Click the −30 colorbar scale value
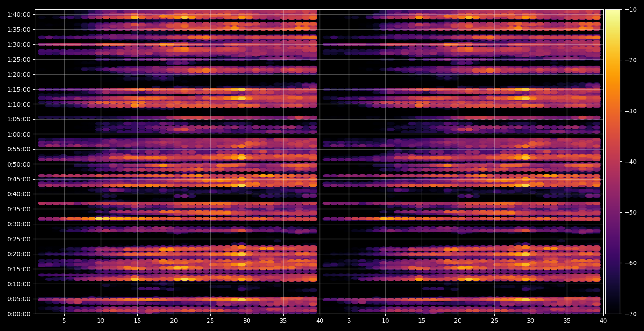The height and width of the screenshot is (331, 644). (x=630, y=111)
